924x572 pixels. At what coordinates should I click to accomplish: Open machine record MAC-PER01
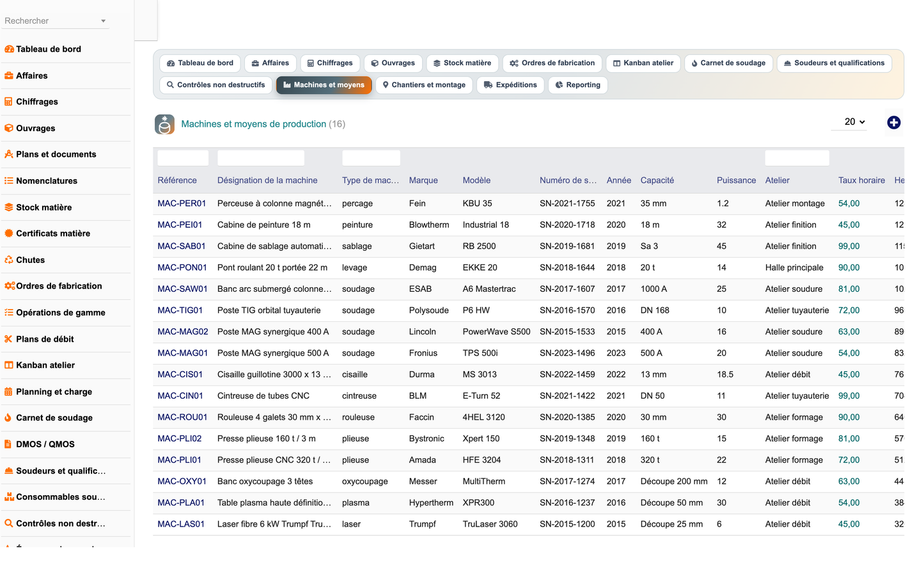182,203
